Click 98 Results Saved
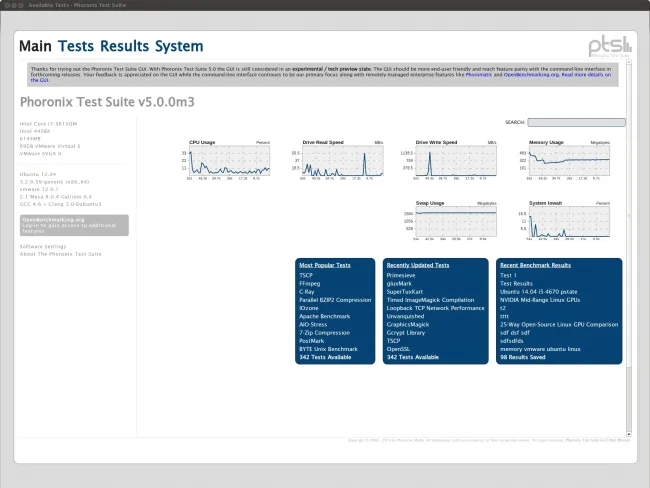Viewport: 650px width, 488px height. (523, 357)
